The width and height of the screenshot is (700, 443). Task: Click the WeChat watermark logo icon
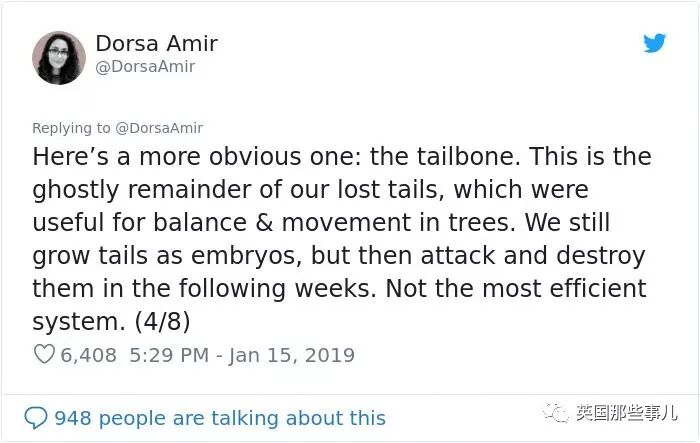pyautogui.click(x=556, y=413)
